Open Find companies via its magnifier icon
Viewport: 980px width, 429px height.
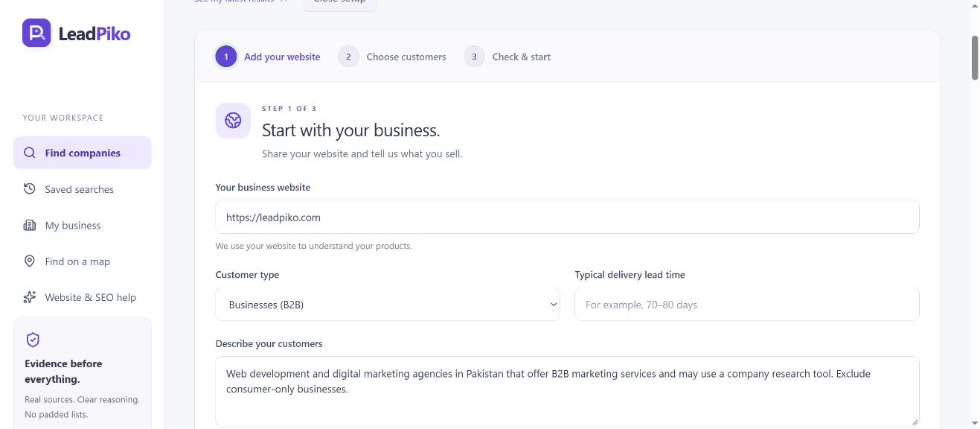coord(30,153)
